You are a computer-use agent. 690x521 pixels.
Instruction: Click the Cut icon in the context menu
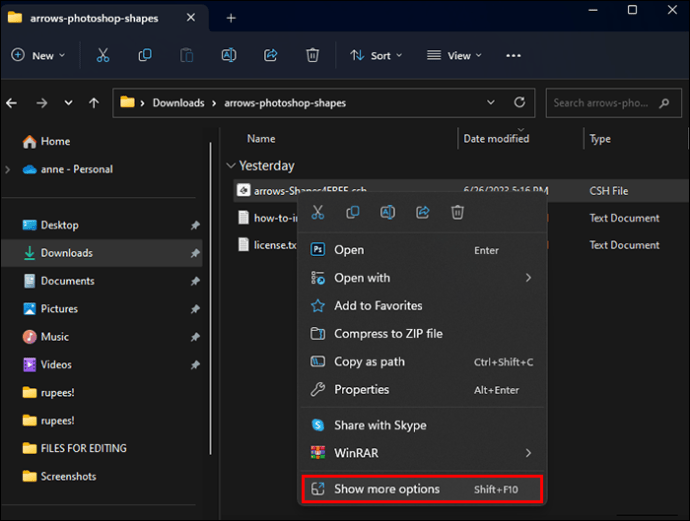(x=318, y=212)
